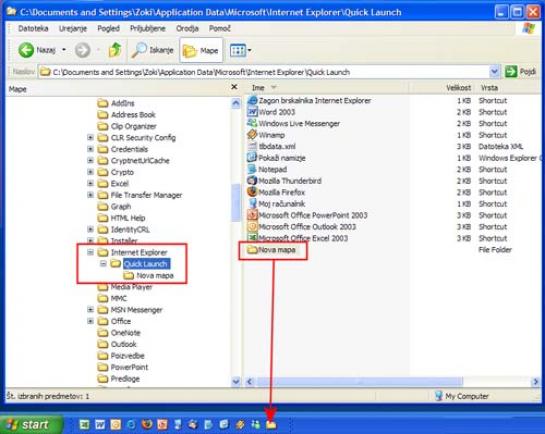Click the Pojdi go button
545x434 pixels.
pos(520,72)
